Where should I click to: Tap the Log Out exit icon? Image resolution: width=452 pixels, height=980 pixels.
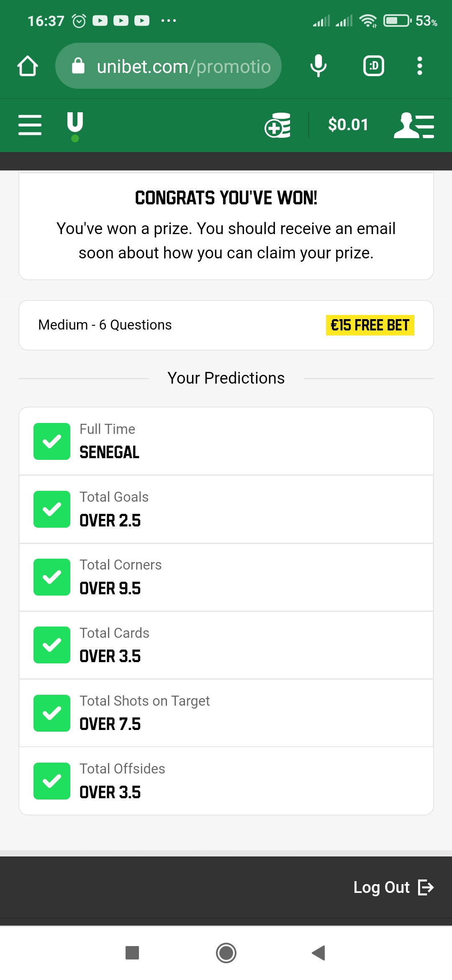tap(426, 887)
